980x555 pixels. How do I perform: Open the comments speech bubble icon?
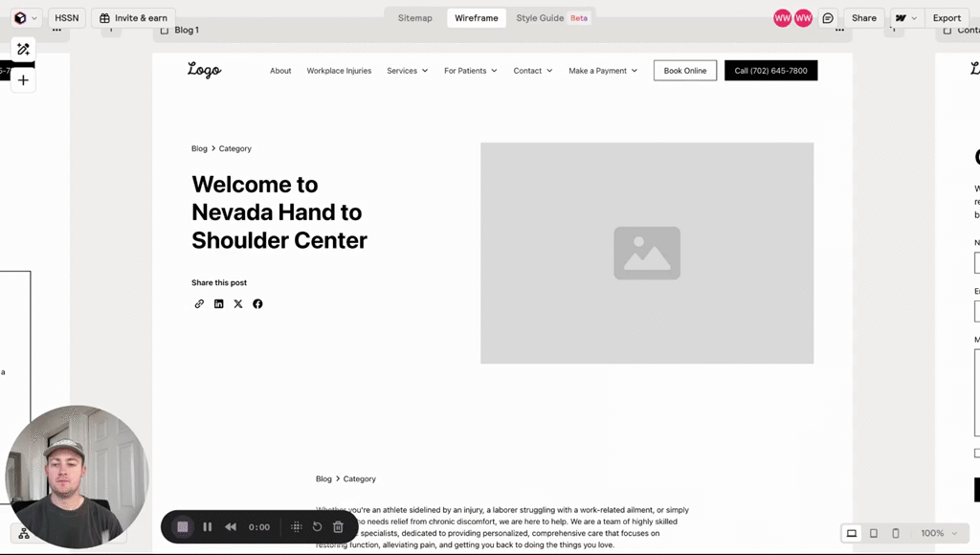[828, 18]
